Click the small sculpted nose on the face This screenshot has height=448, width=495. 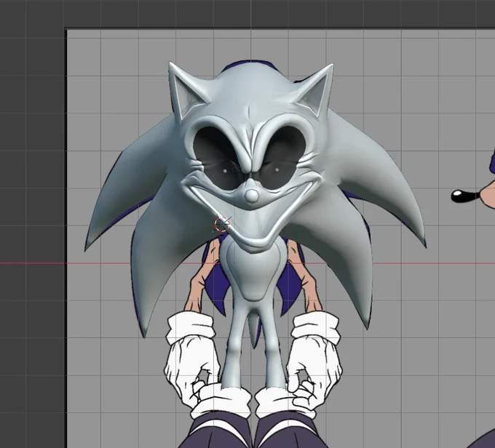[252, 196]
